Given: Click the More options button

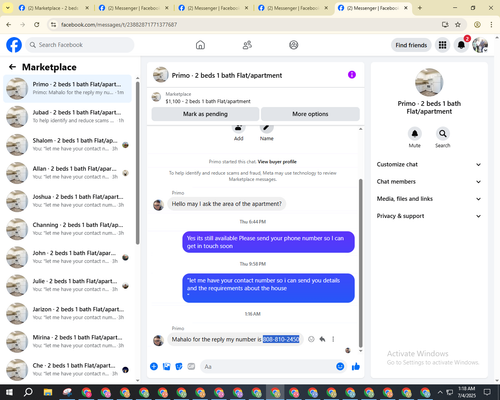Looking at the screenshot, I should click(310, 114).
